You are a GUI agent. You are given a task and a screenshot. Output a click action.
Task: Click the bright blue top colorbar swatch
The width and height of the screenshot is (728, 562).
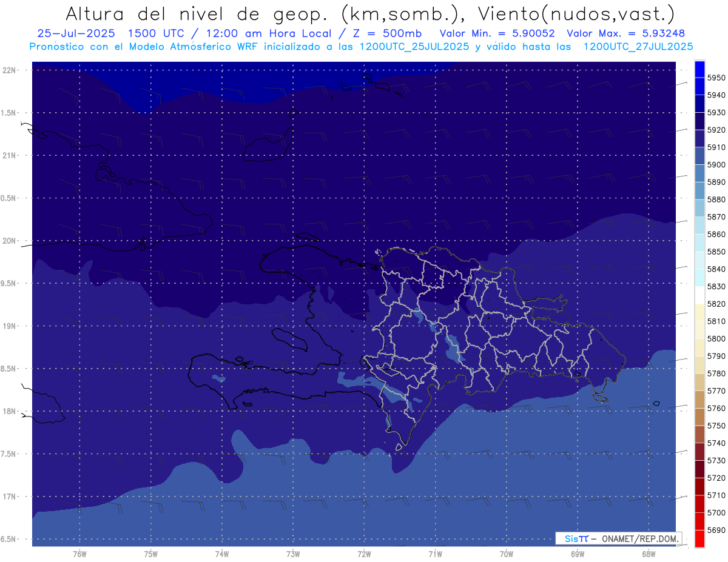tap(699, 69)
